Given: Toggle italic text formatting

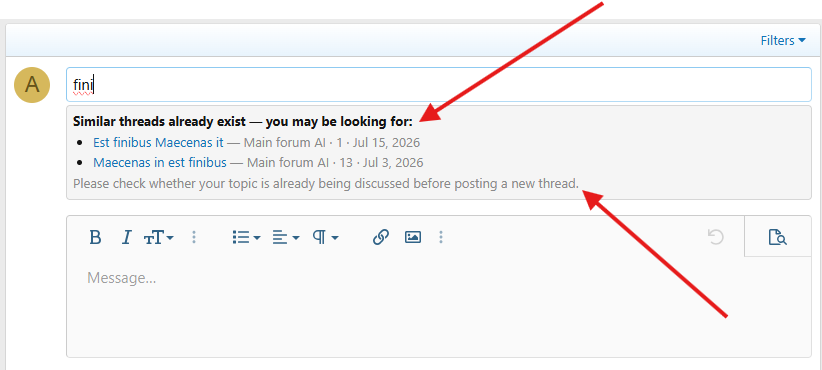Looking at the screenshot, I should pyautogui.click(x=126, y=237).
